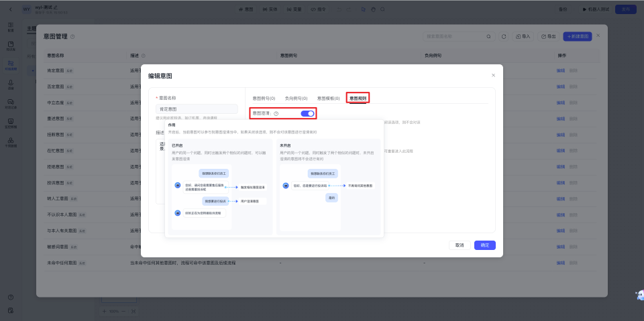Click the refresh icon beside search box
Screen dimensions: 644x321
click(x=503, y=36)
